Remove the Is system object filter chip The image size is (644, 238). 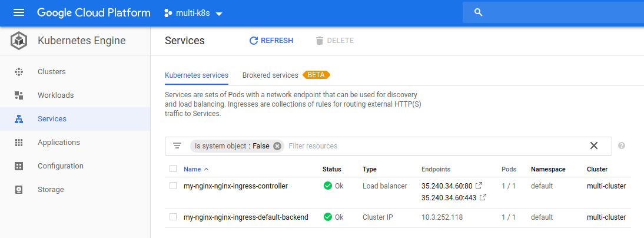coord(278,146)
